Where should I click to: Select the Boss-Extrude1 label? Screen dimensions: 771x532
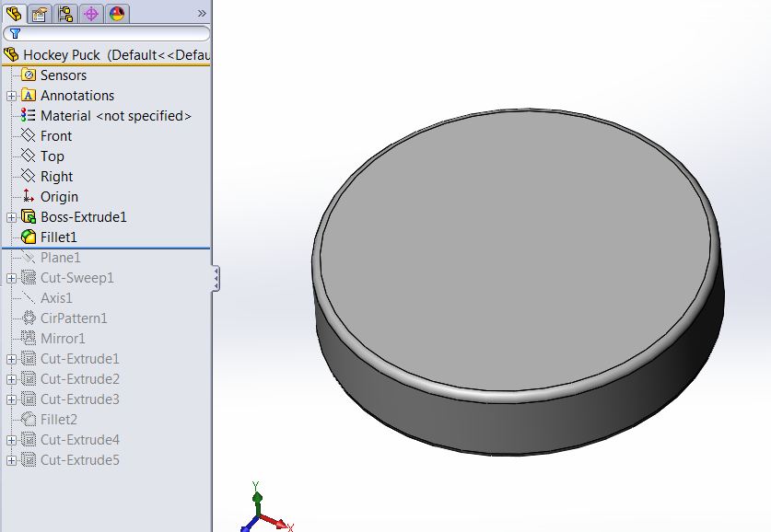(x=84, y=217)
